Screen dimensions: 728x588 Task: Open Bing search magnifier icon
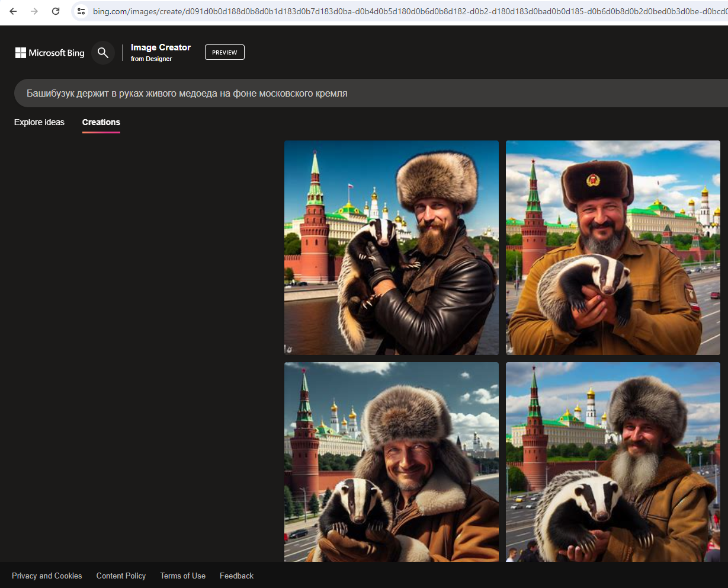point(103,53)
